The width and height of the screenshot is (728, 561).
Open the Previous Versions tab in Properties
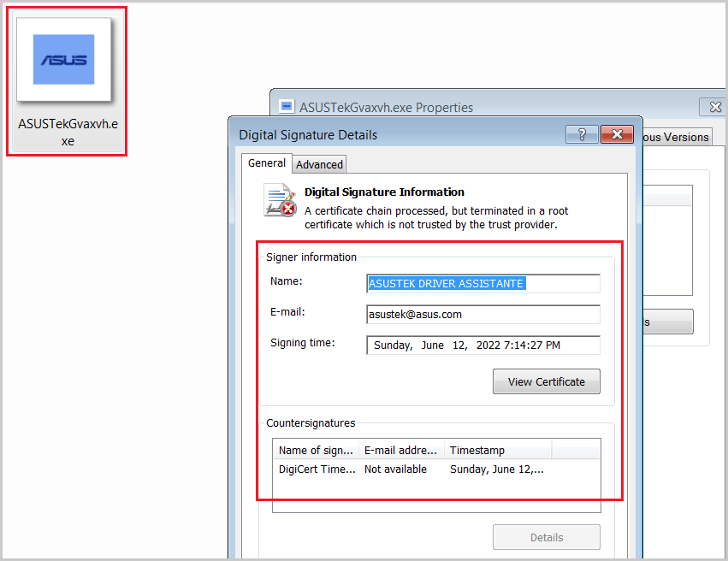point(676,138)
